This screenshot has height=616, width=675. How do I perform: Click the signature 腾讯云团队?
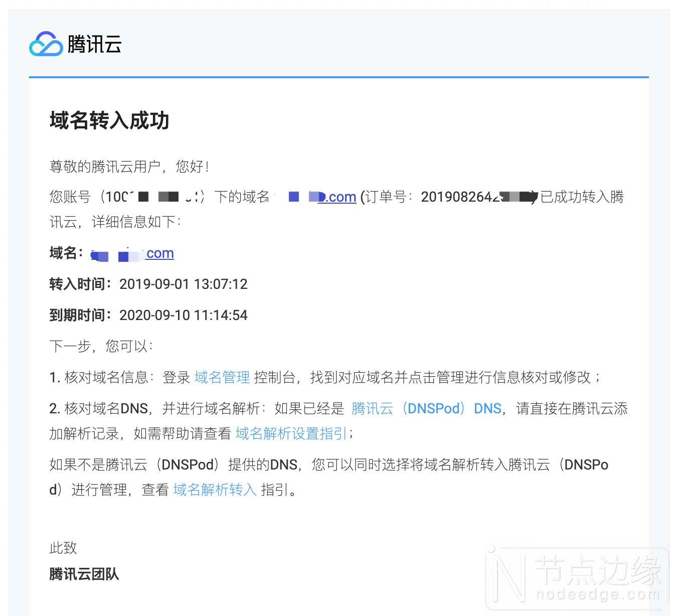84,574
